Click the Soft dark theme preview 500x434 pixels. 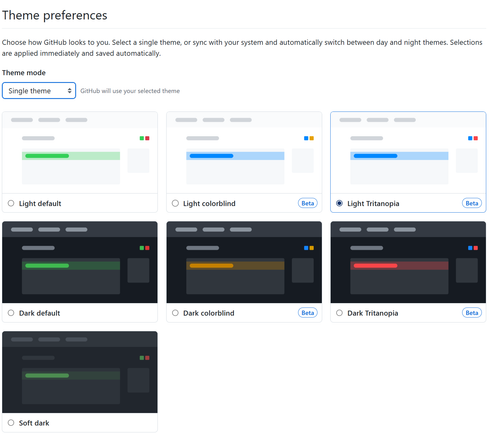[80, 372]
